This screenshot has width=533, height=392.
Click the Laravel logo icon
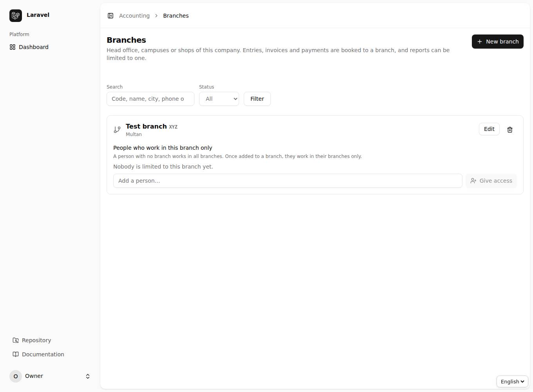click(x=16, y=16)
